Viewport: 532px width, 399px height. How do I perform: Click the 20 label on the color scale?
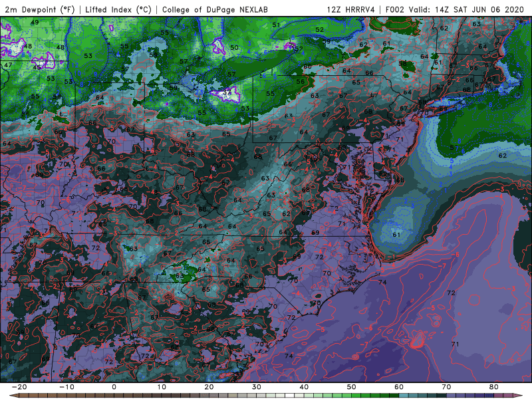[x=209, y=387]
